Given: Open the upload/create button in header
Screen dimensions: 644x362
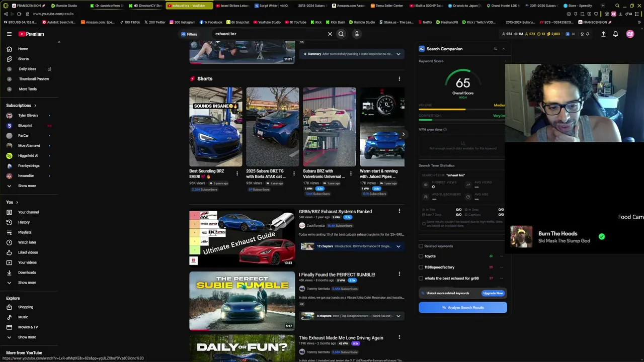Looking at the screenshot, I should point(603,34).
